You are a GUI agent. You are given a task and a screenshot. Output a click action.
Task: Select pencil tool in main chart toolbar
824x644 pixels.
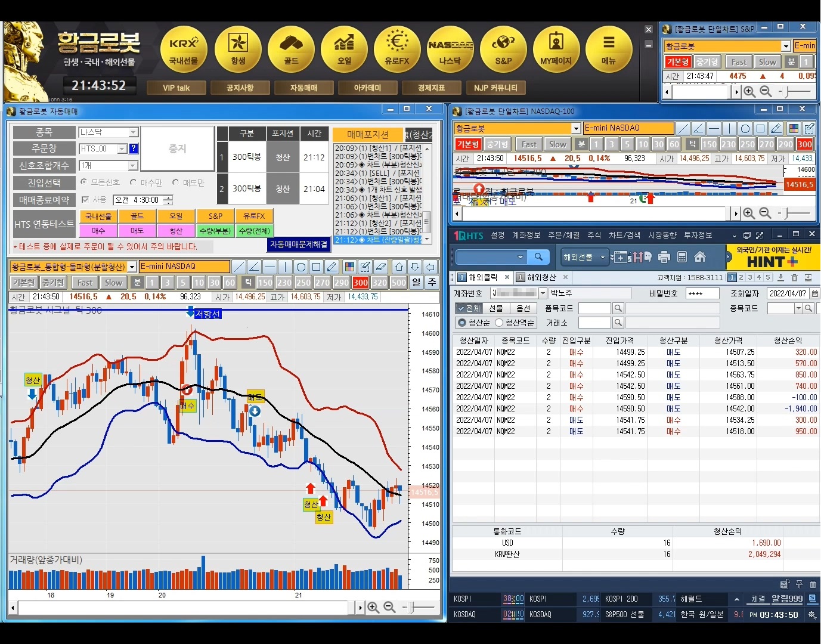point(332,267)
